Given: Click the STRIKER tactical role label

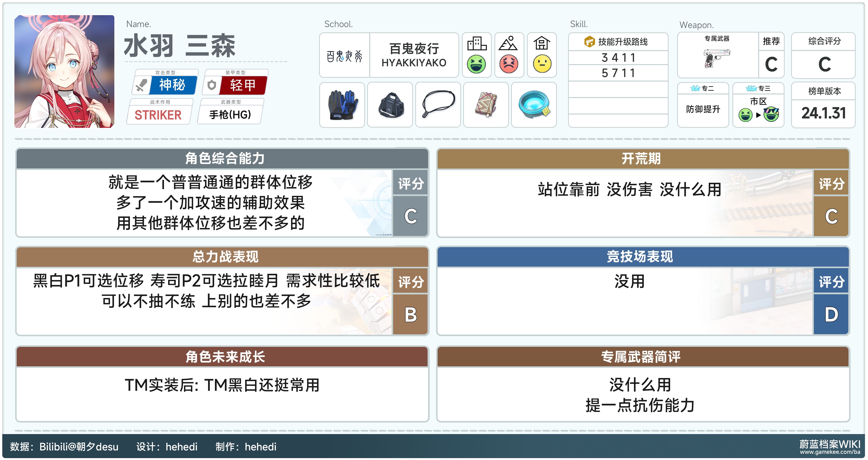Looking at the screenshot, I should point(158,115).
